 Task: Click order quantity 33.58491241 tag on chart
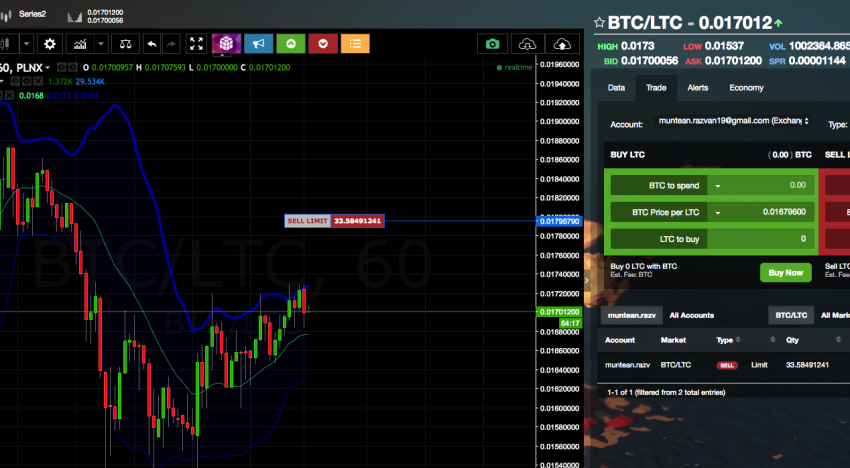click(x=357, y=221)
